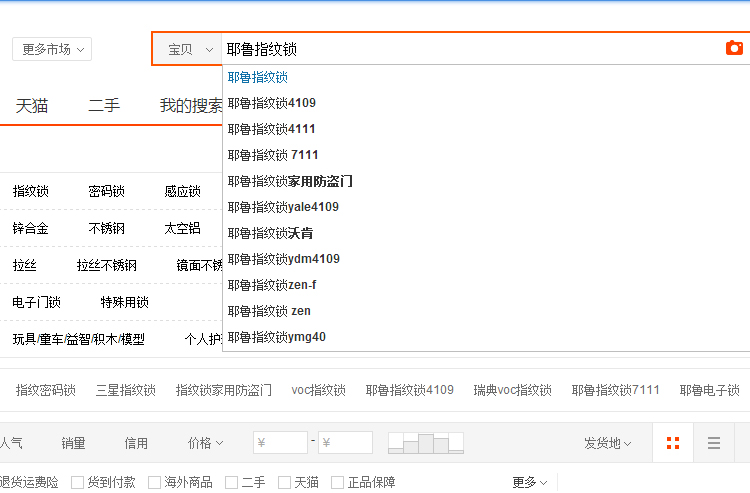Select suggestion 耶鲁指纹锁 zen
This screenshot has height=493, width=750.
[486, 311]
